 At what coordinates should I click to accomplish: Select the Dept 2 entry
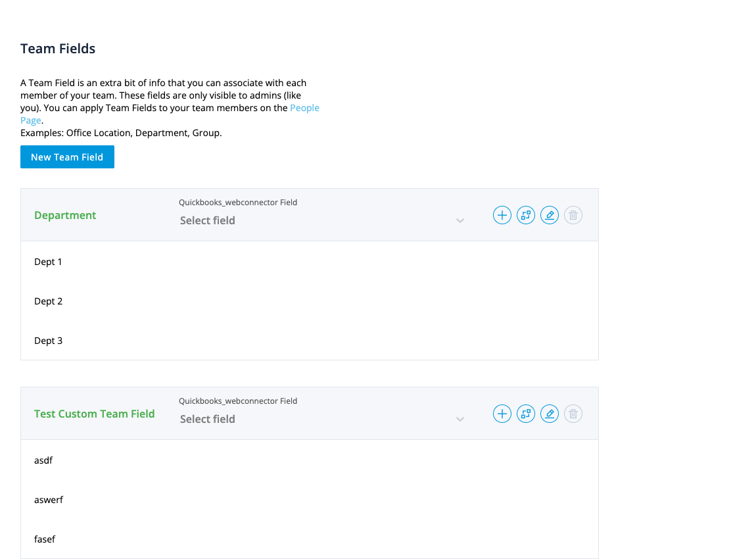tap(48, 301)
